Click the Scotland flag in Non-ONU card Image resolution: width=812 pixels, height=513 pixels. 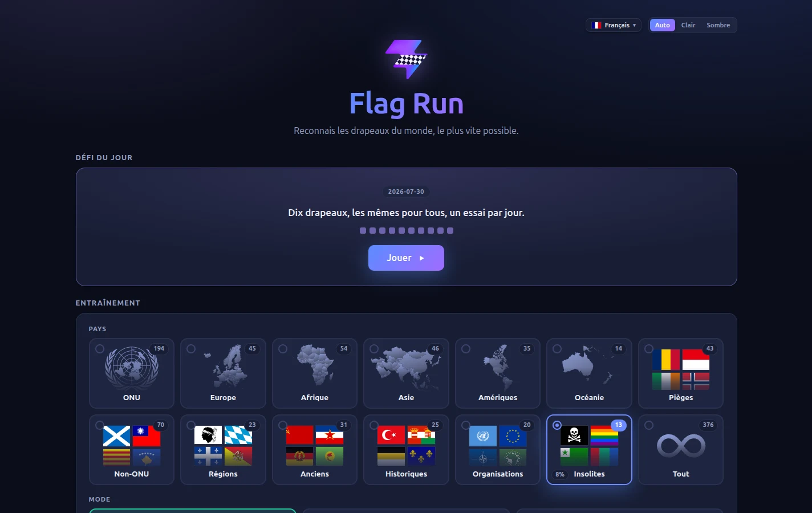(117, 436)
